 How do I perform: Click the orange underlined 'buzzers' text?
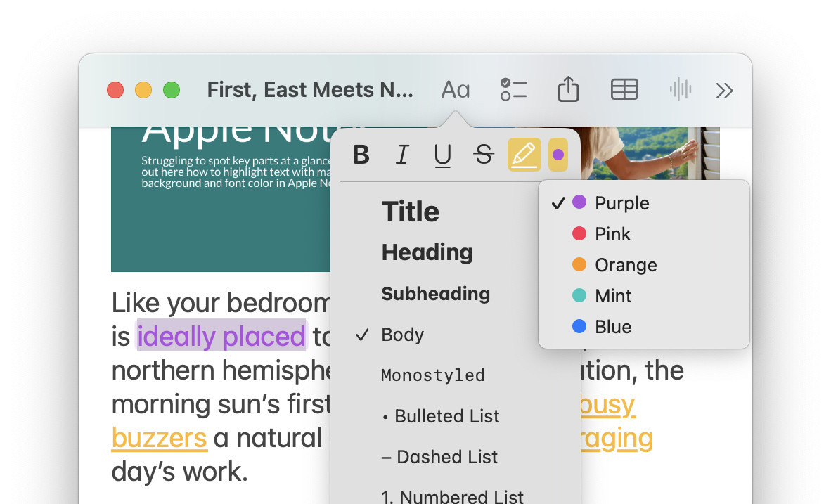click(x=159, y=439)
